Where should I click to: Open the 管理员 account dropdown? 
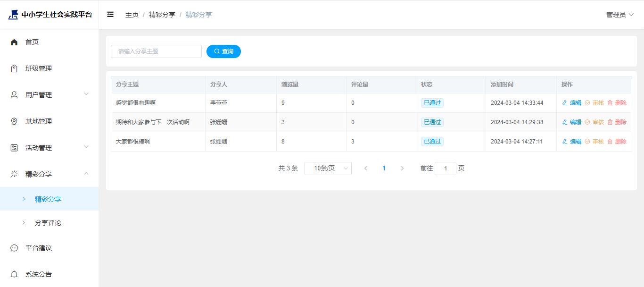619,15
